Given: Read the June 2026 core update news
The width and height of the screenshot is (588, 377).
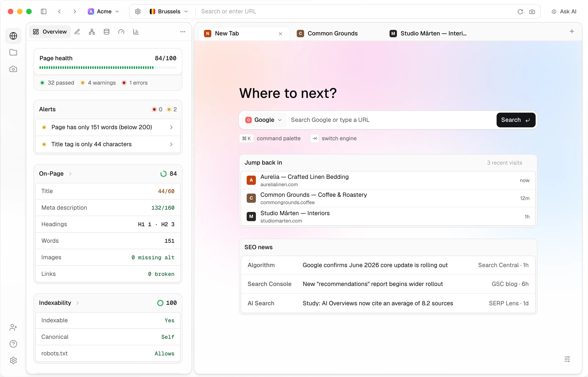Looking at the screenshot, I should pos(388,265).
